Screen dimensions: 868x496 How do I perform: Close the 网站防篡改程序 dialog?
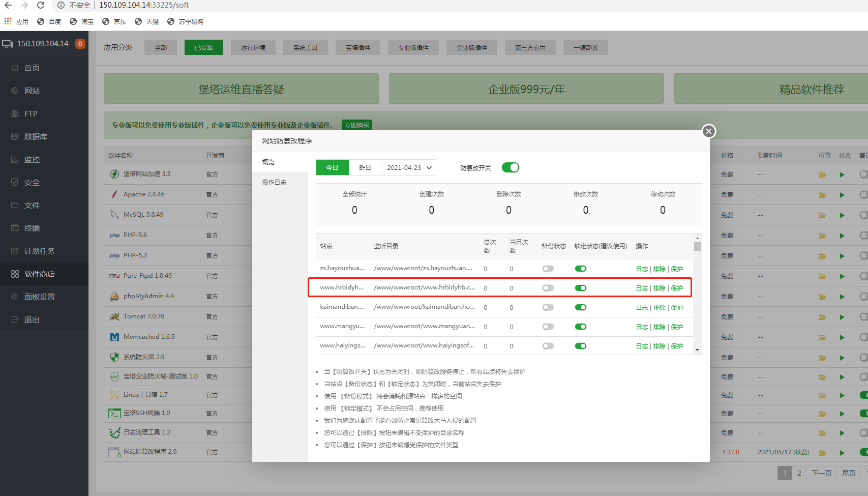709,131
